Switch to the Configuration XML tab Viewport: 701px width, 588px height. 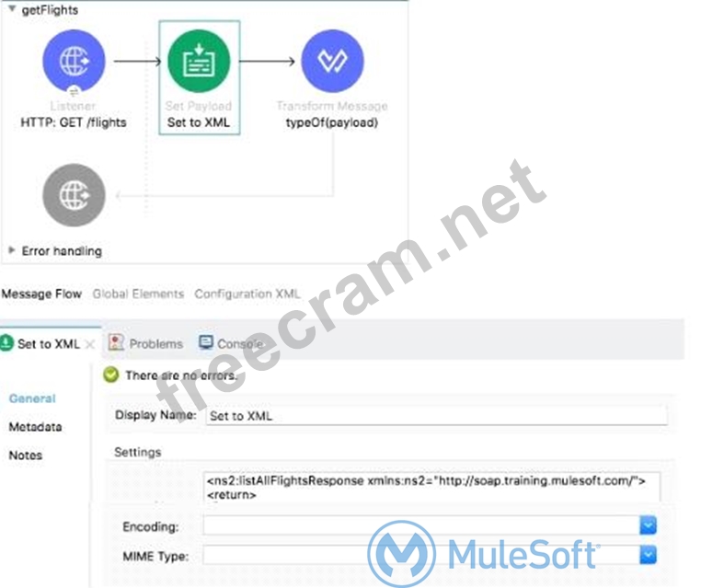pyautogui.click(x=247, y=294)
